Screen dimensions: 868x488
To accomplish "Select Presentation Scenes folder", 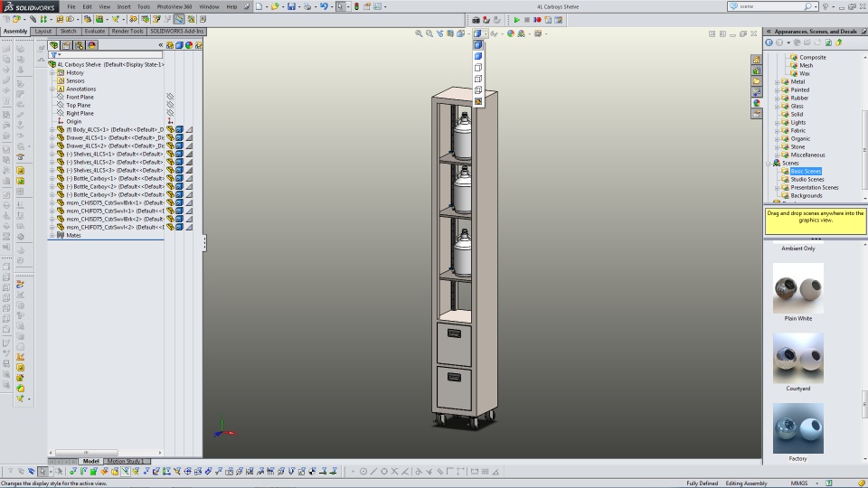I will (815, 188).
